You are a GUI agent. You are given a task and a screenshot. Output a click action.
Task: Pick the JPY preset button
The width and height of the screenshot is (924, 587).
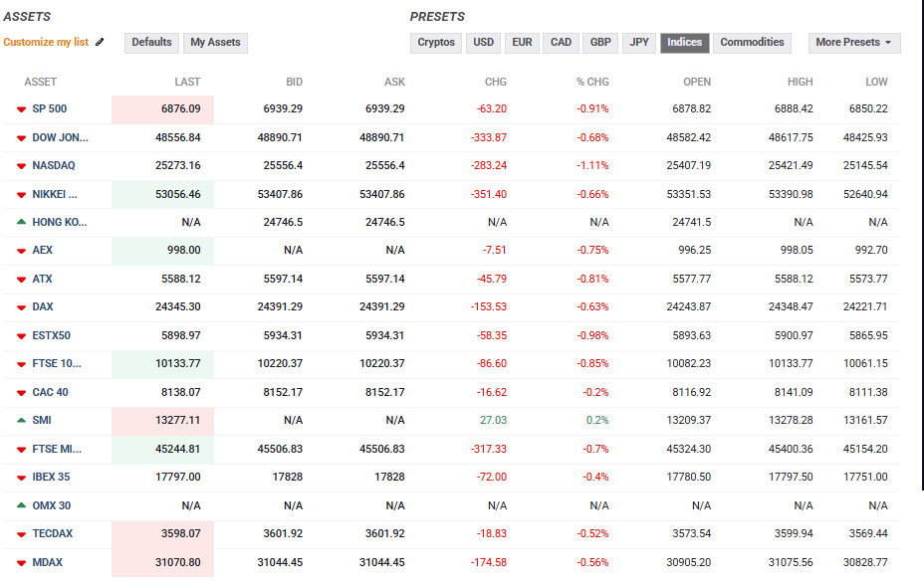click(x=639, y=43)
